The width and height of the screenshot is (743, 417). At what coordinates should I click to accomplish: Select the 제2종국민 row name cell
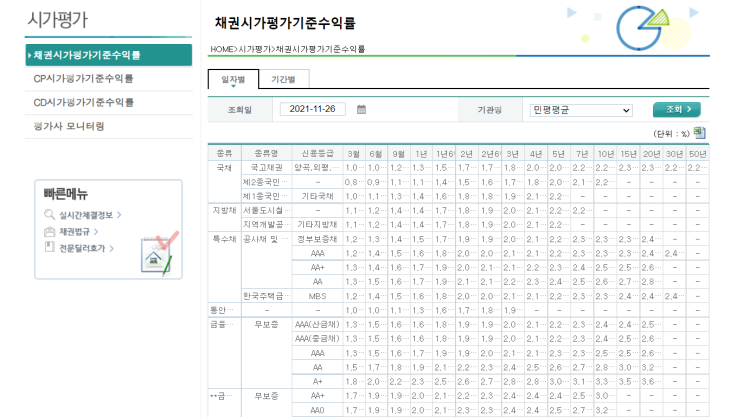click(x=266, y=182)
